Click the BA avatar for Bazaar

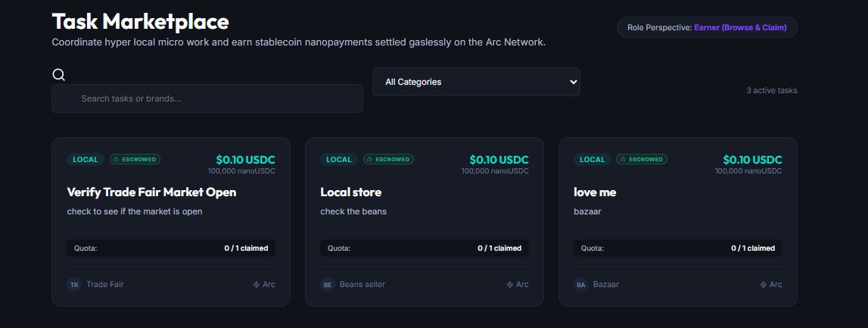click(580, 285)
